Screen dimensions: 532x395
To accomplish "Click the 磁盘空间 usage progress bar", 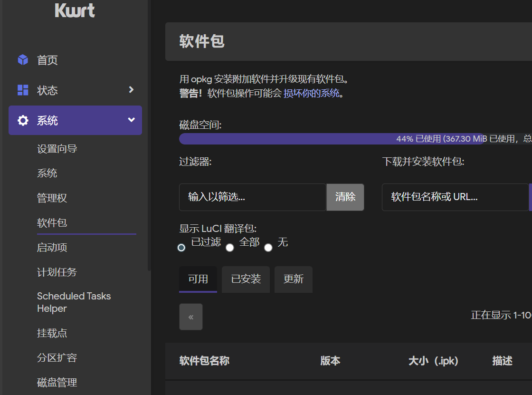I will (355, 139).
